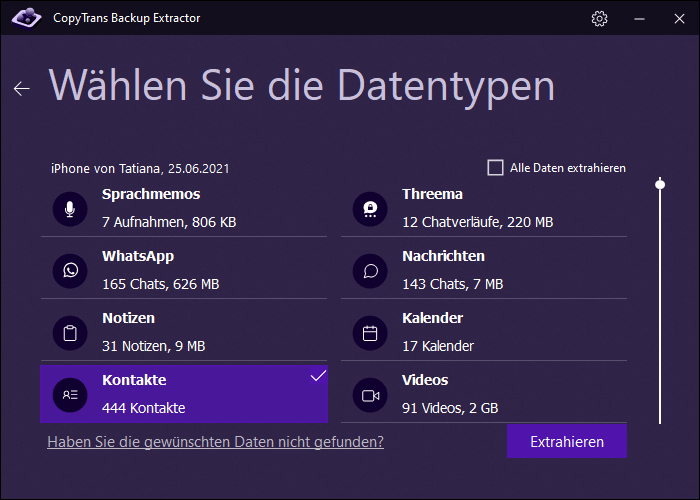Viewport: 700px width, 500px height.
Task: Open the Haben Sie die gewünschten Daten nicht gefunden link
Action: click(x=216, y=442)
